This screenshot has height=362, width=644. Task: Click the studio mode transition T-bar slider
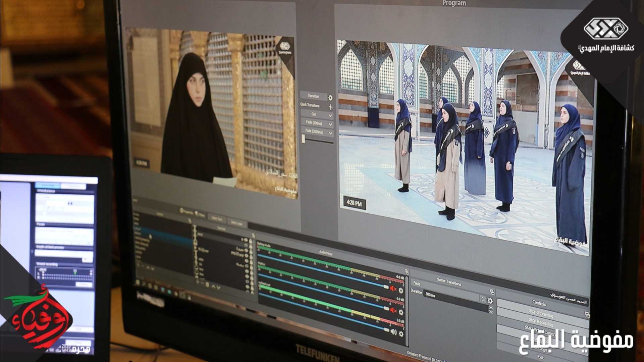click(x=304, y=139)
